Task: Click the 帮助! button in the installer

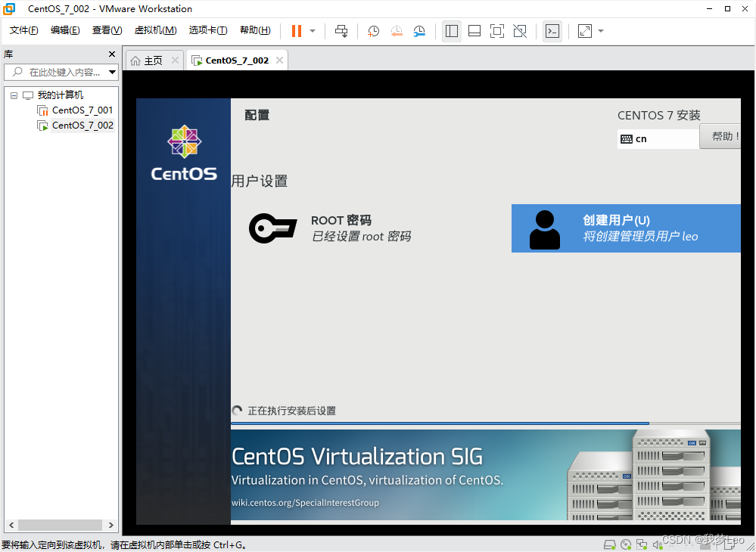Action: click(x=720, y=136)
